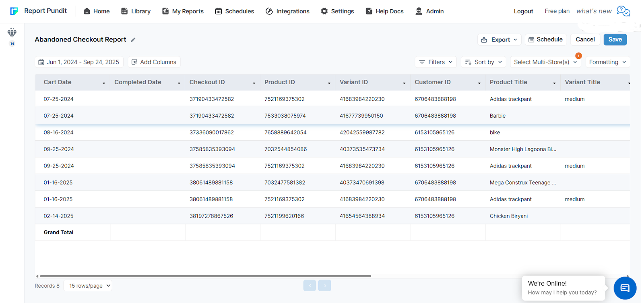The height and width of the screenshot is (303, 644).
Task: Expand the Filters dropdown
Action: [x=436, y=62]
